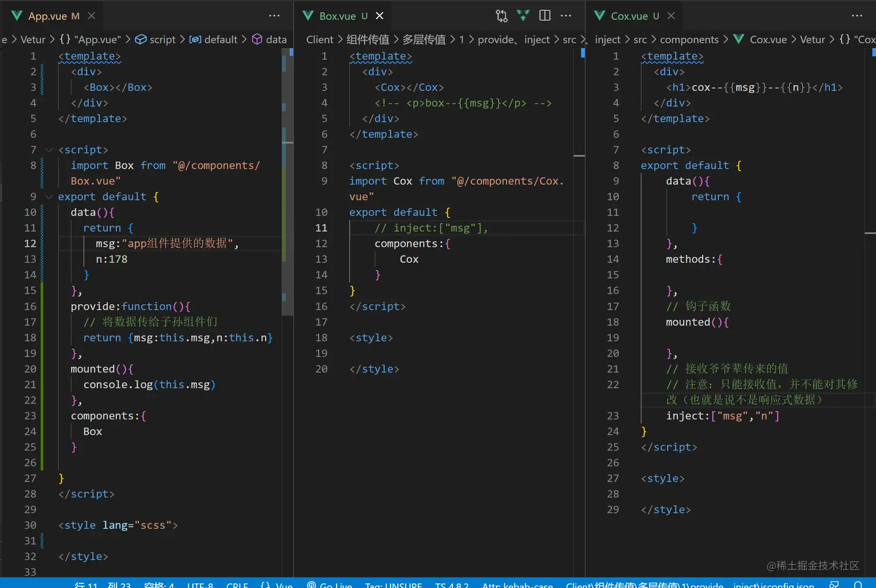
Task: Click the feedback icon in status bar
Action: pyautogui.click(x=834, y=585)
